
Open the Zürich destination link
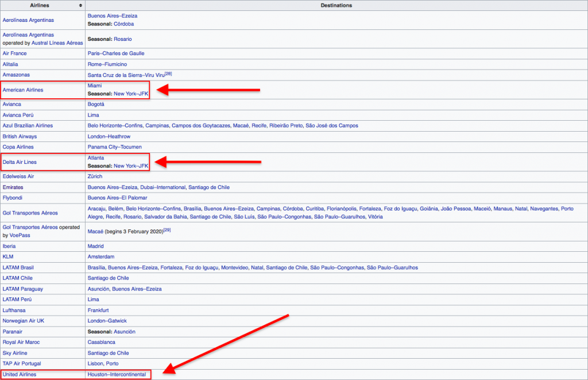95,176
